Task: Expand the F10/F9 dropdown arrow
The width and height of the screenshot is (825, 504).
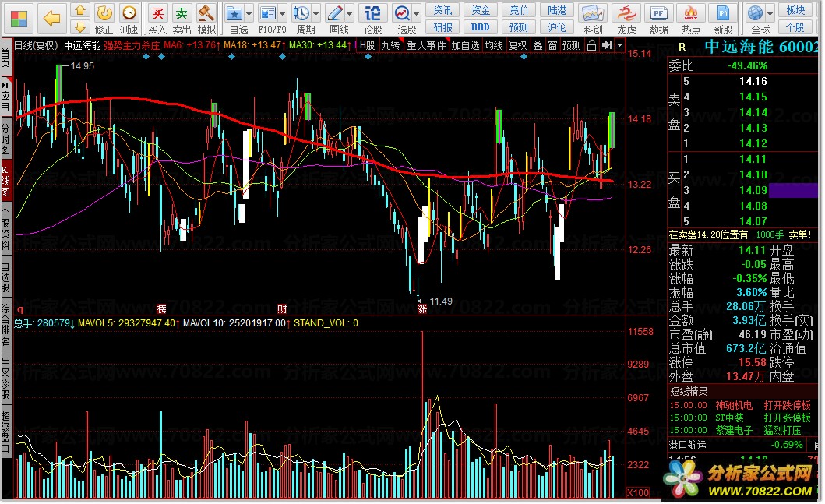Action: coord(283,14)
